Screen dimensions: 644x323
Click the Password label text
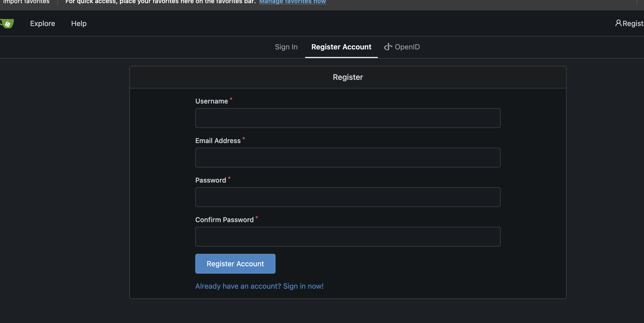(211, 180)
